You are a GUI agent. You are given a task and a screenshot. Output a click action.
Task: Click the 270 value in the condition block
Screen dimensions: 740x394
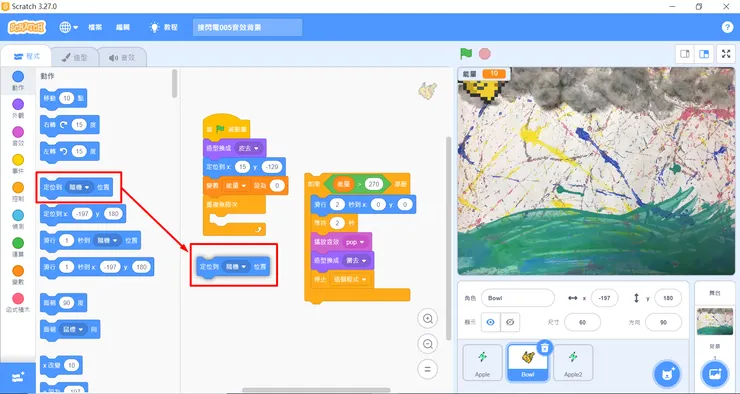coord(374,184)
